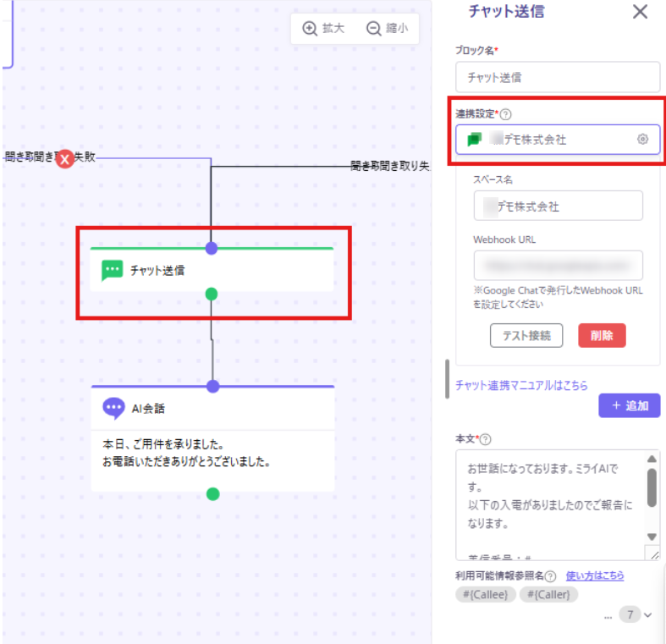Click the help icon beside 利用可能情報参照名
Screen dimensions: 666x644
[551, 576]
